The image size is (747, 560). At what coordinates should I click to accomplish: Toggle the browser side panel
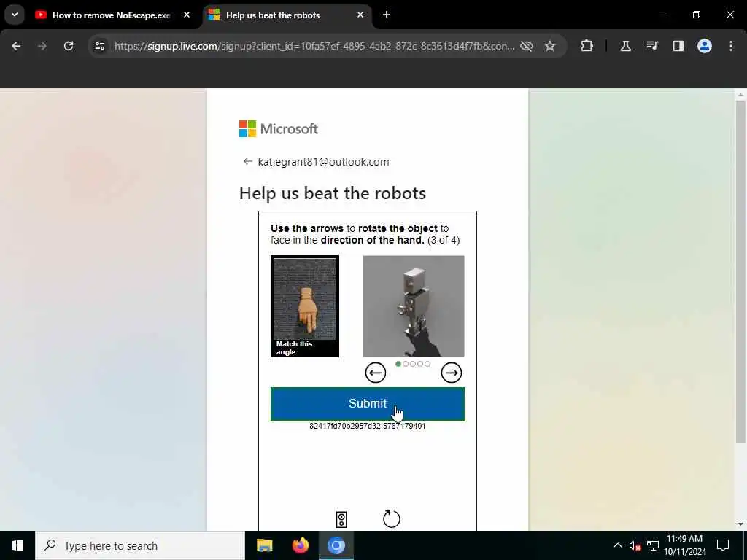[678, 46]
